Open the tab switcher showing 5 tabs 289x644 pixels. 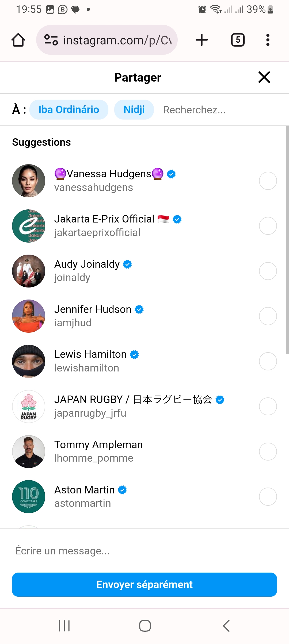238,40
